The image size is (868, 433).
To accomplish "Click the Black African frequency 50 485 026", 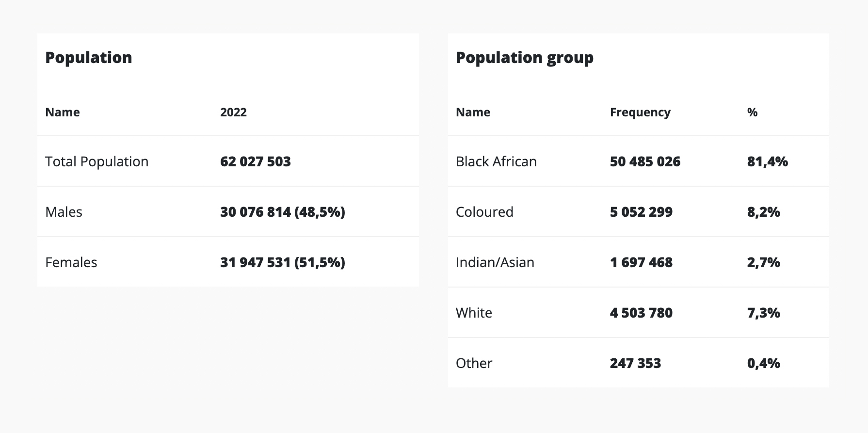I will tap(645, 161).
